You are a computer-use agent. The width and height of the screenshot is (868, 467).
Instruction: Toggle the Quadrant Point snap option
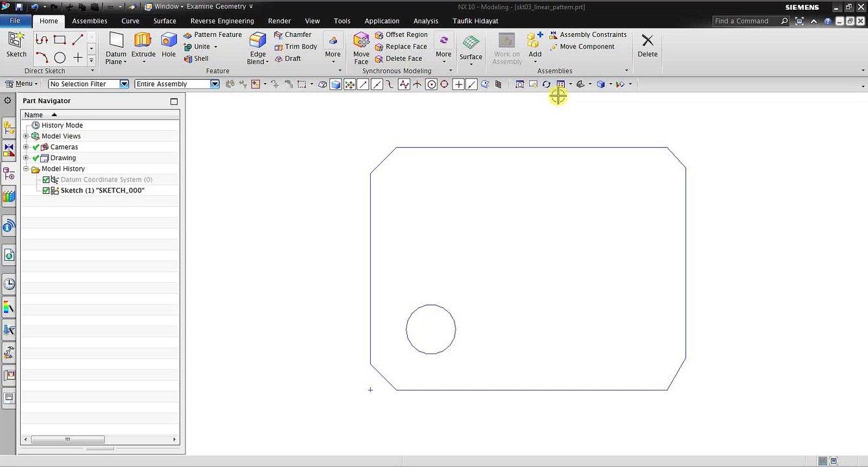coord(445,84)
